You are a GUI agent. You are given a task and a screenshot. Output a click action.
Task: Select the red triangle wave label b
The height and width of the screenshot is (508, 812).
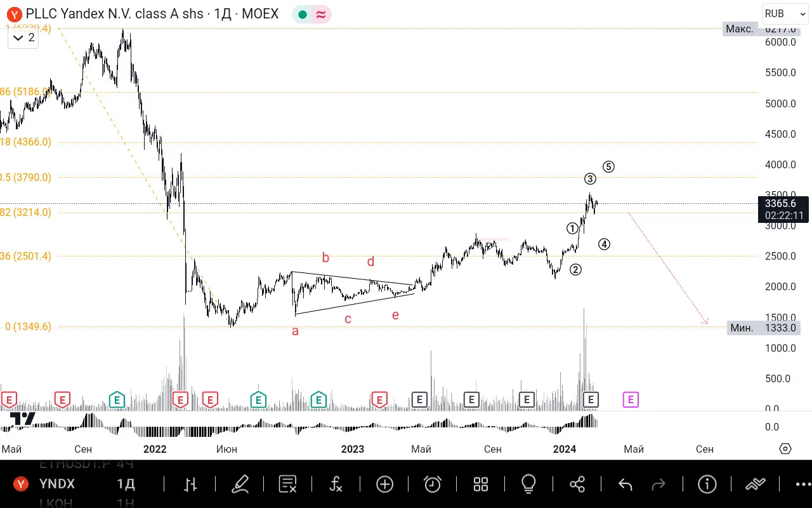point(325,258)
